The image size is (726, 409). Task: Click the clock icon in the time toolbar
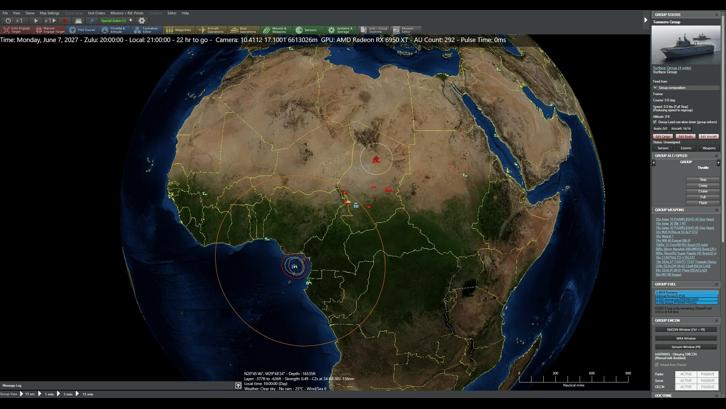coord(8,21)
